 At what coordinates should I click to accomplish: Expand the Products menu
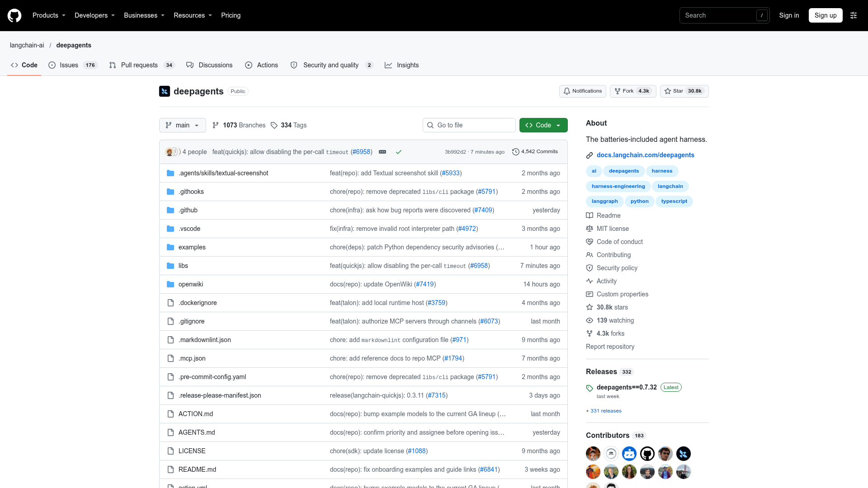click(49, 15)
